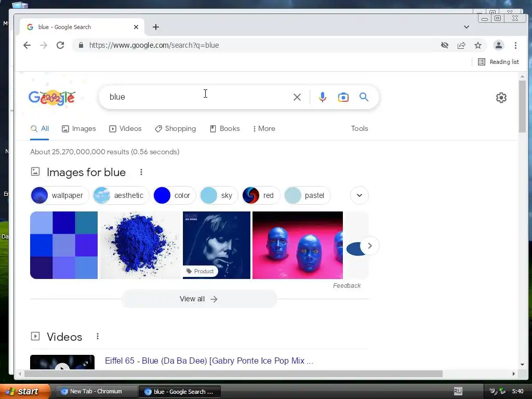Open the profile avatar menu
This screenshot has width=532, height=399.
(x=498, y=45)
